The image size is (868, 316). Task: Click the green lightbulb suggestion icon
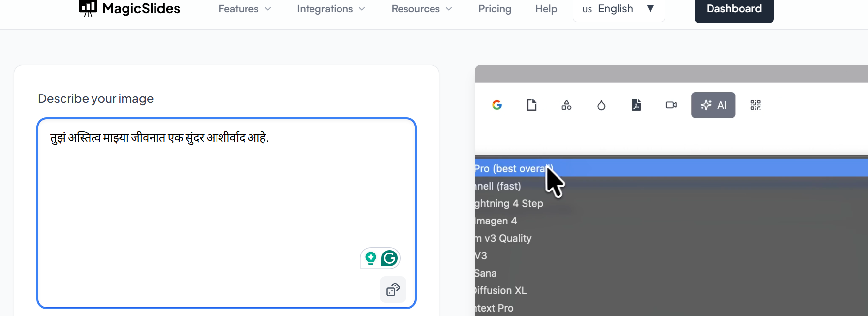(x=371, y=258)
